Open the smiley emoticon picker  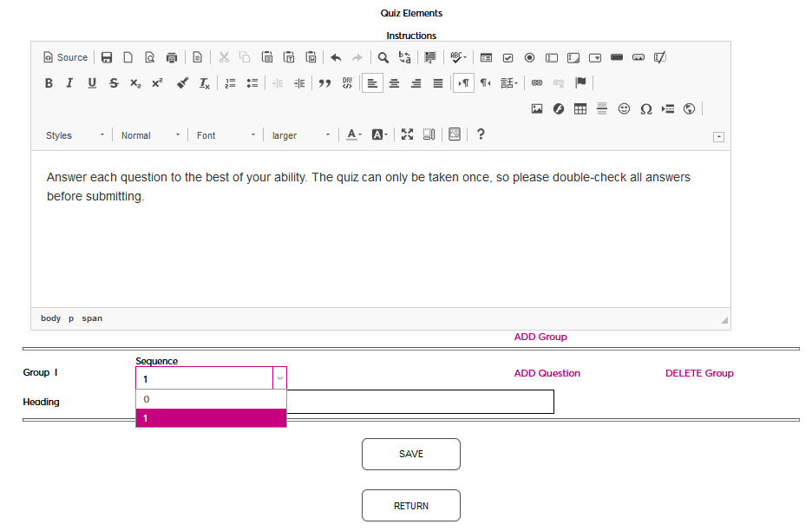(624, 109)
